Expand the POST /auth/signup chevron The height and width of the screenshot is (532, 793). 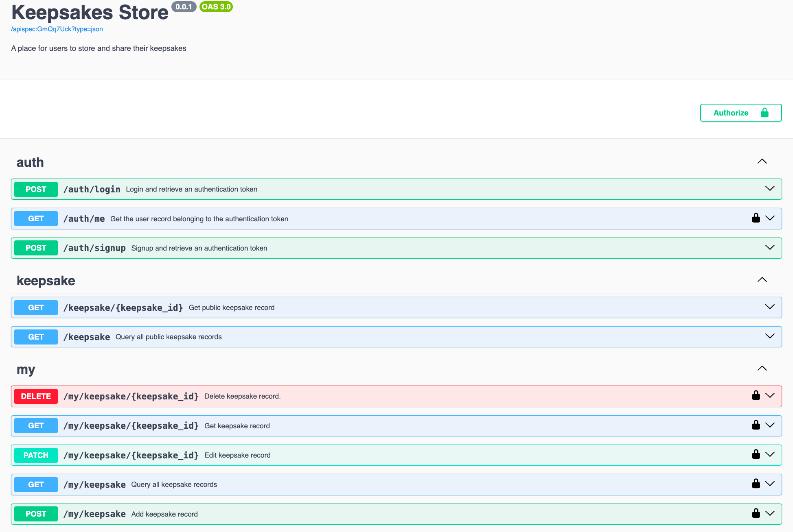coord(770,248)
